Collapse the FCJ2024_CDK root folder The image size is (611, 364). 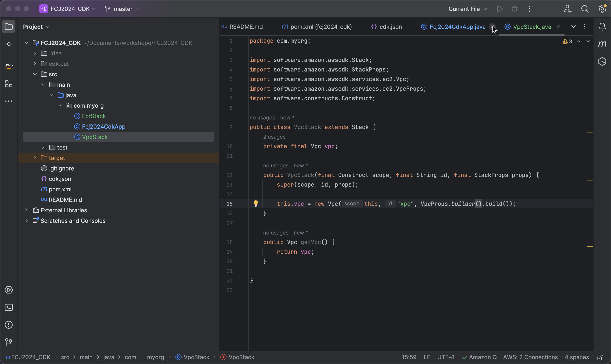(27, 43)
